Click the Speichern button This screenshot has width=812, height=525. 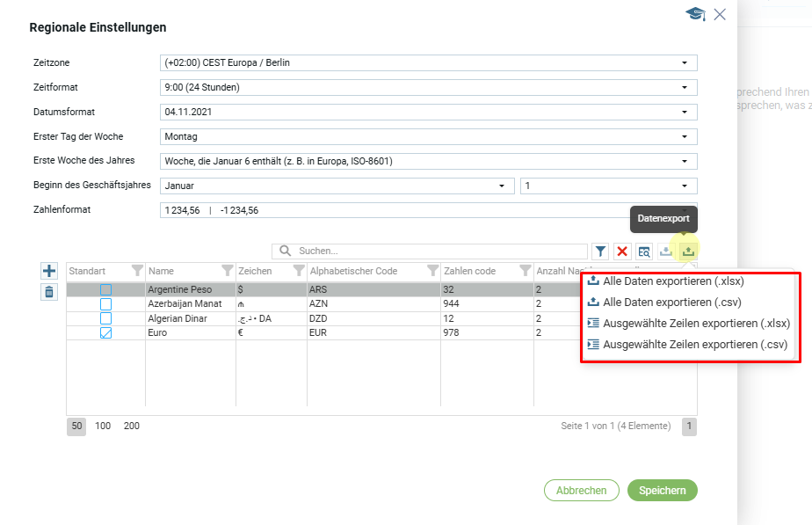662,491
